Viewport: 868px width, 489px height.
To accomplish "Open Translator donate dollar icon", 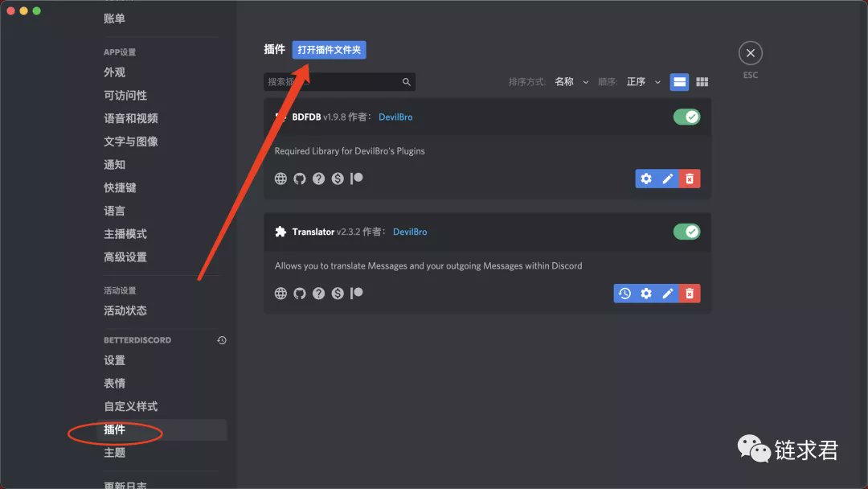I will coord(338,293).
